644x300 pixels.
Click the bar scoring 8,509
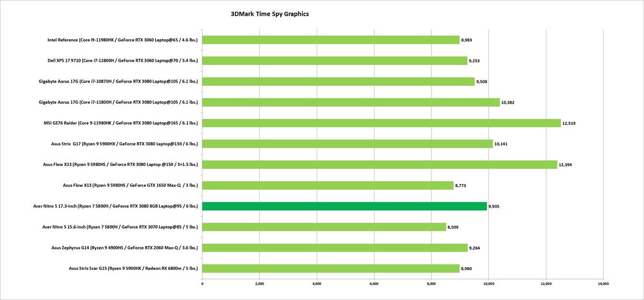pos(324,227)
